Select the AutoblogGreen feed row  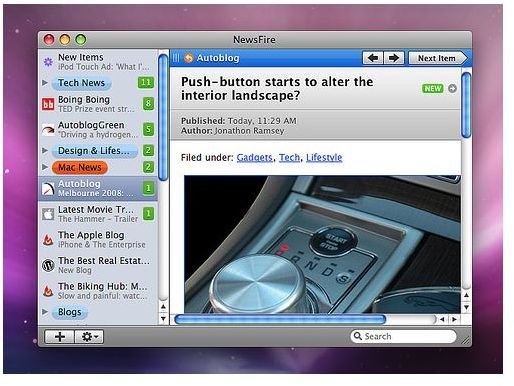pos(98,130)
